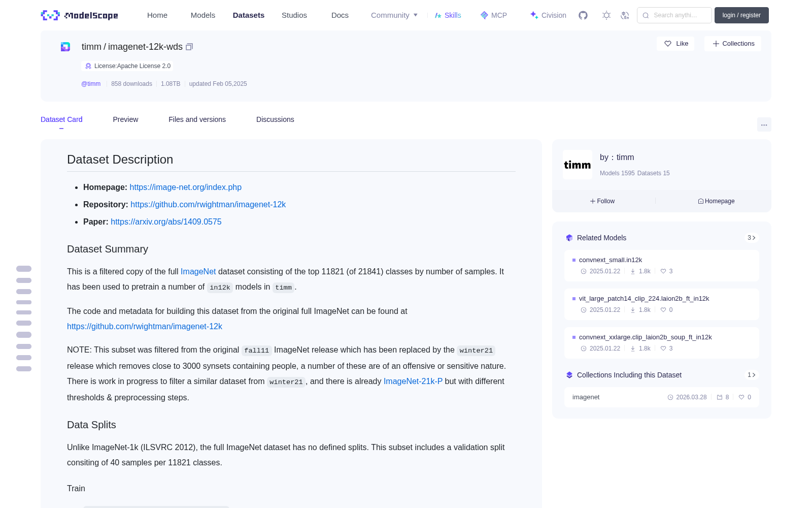The width and height of the screenshot is (812, 508).
Task: Click the Related Models cube icon
Action: [x=569, y=238]
